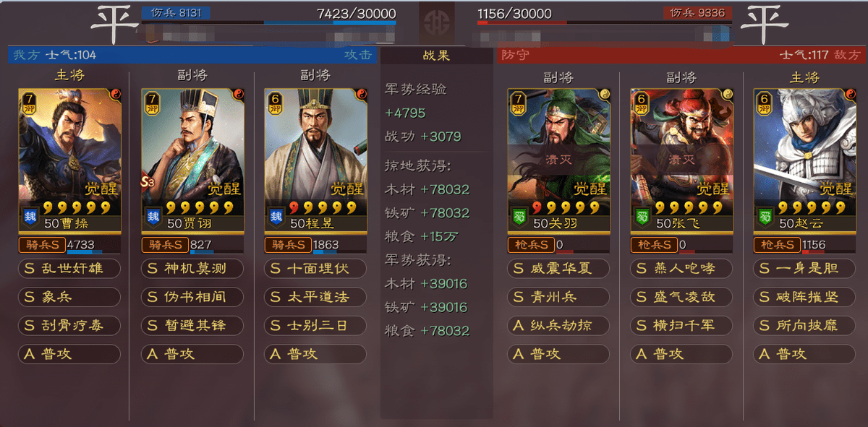Click the 骑兵S troop tag under 程昱
This screenshot has width=868, height=427.
tap(288, 245)
